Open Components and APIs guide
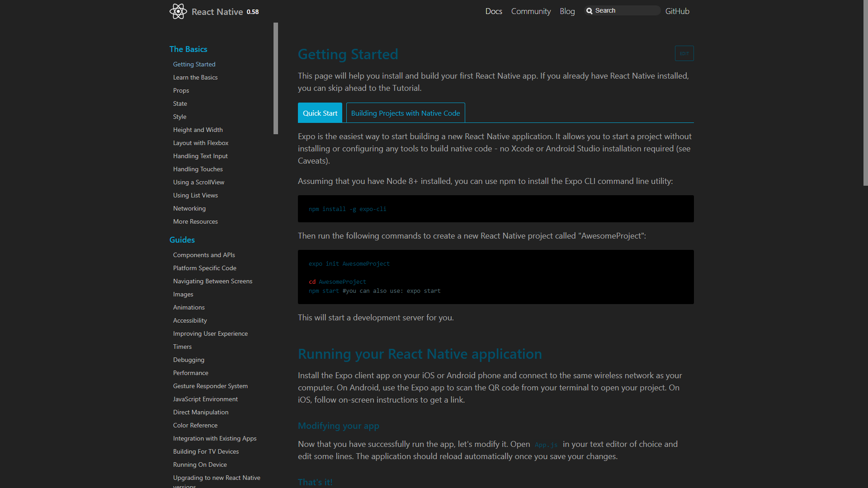868x488 pixels. coord(204,255)
